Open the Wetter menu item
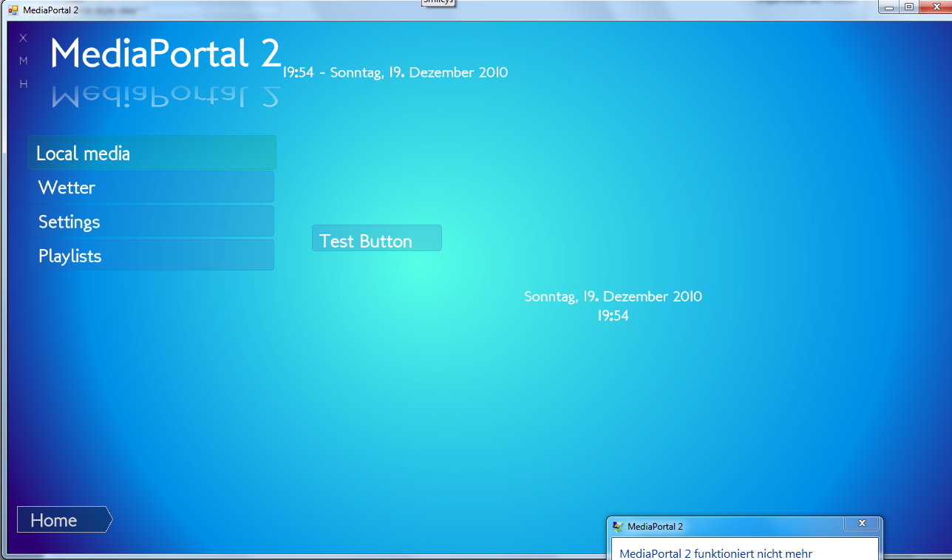 (152, 187)
